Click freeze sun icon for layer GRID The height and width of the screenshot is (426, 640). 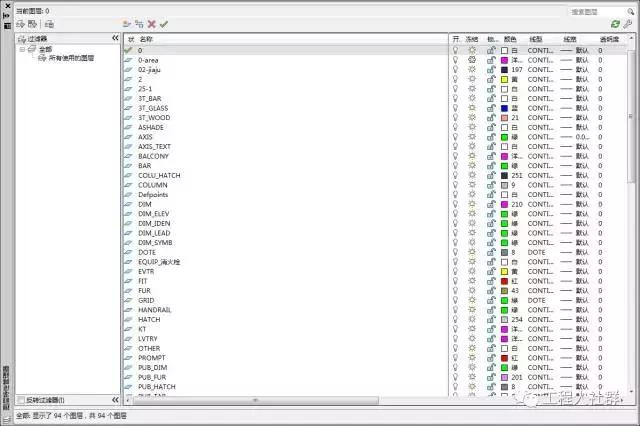click(x=472, y=300)
